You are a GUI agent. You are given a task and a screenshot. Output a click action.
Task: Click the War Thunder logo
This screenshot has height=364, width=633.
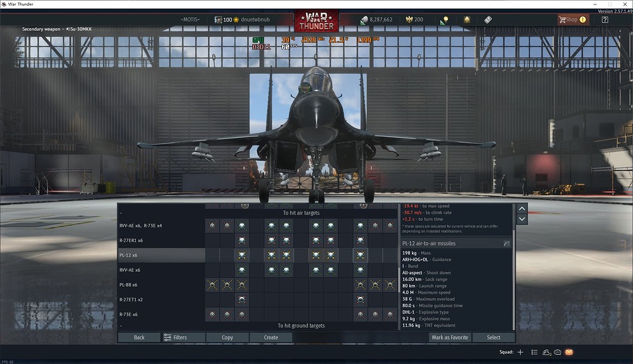point(317,21)
